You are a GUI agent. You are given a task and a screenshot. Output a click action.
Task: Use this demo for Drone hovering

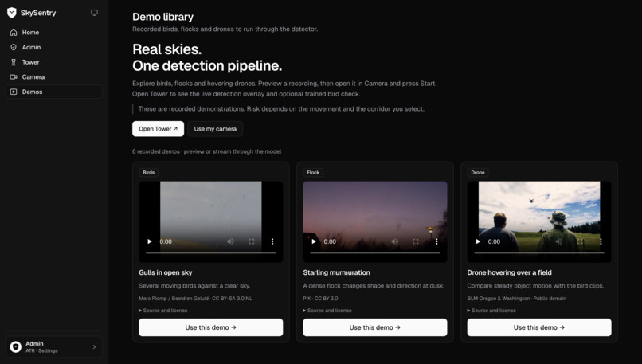(x=539, y=327)
